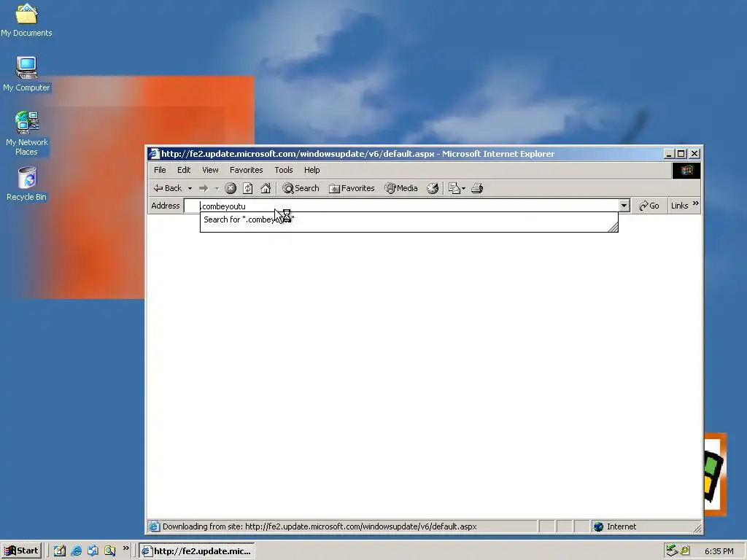Click the folder search quick launch icon
This screenshot has width=747, height=560.
click(x=110, y=551)
